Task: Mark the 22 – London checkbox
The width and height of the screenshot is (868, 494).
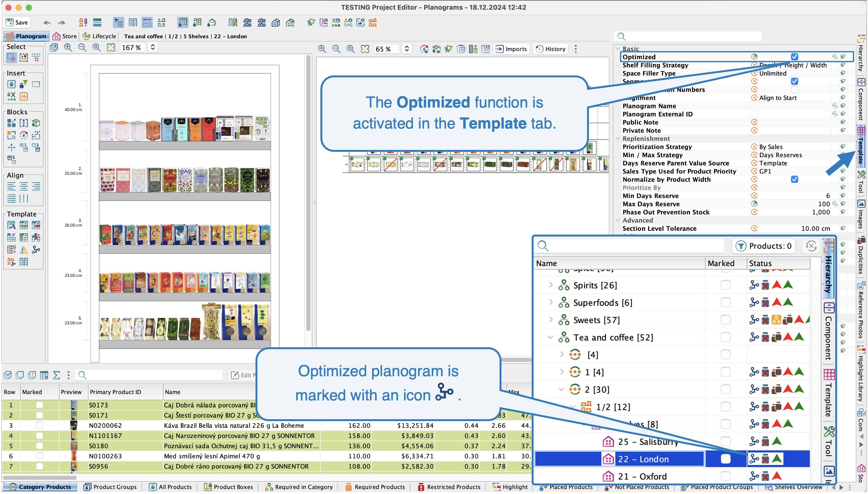Action: [x=725, y=459]
